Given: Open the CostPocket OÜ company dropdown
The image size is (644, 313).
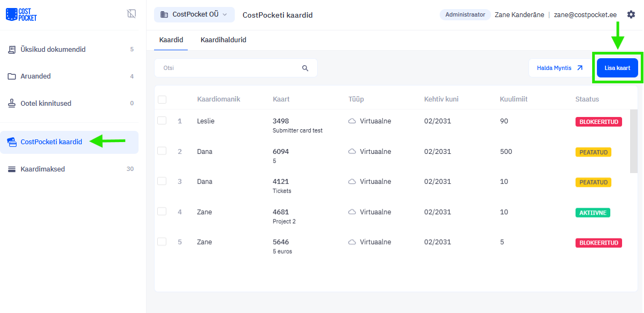Looking at the screenshot, I should point(194,14).
